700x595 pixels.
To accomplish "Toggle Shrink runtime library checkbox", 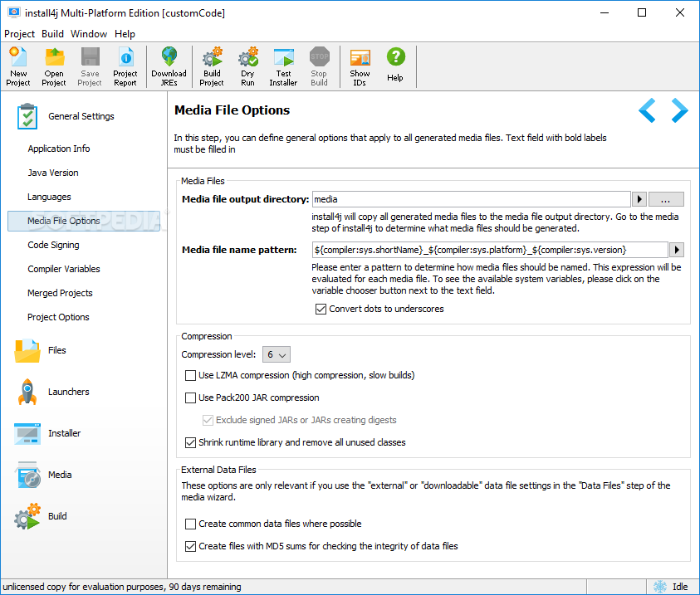I will [191, 442].
